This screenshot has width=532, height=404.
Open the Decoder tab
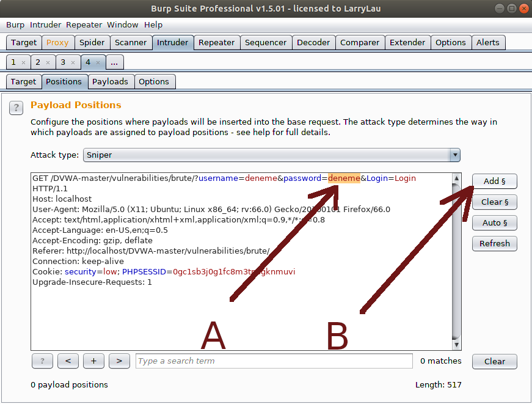click(313, 43)
